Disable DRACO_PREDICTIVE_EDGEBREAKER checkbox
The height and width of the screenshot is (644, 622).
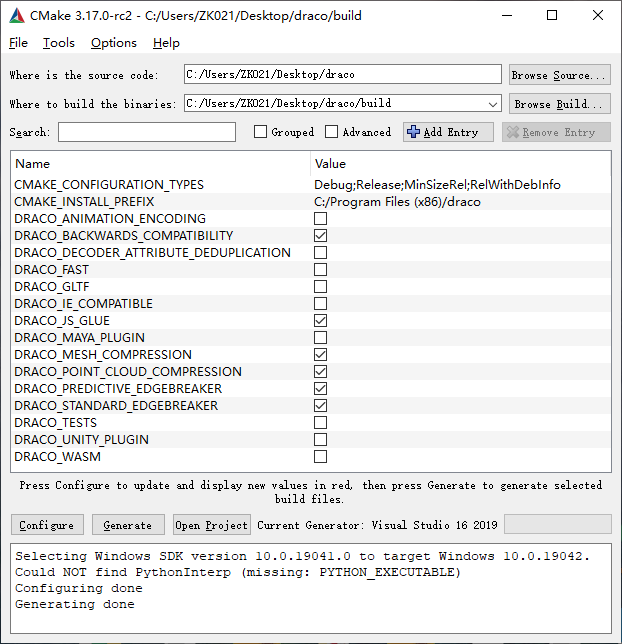point(320,389)
